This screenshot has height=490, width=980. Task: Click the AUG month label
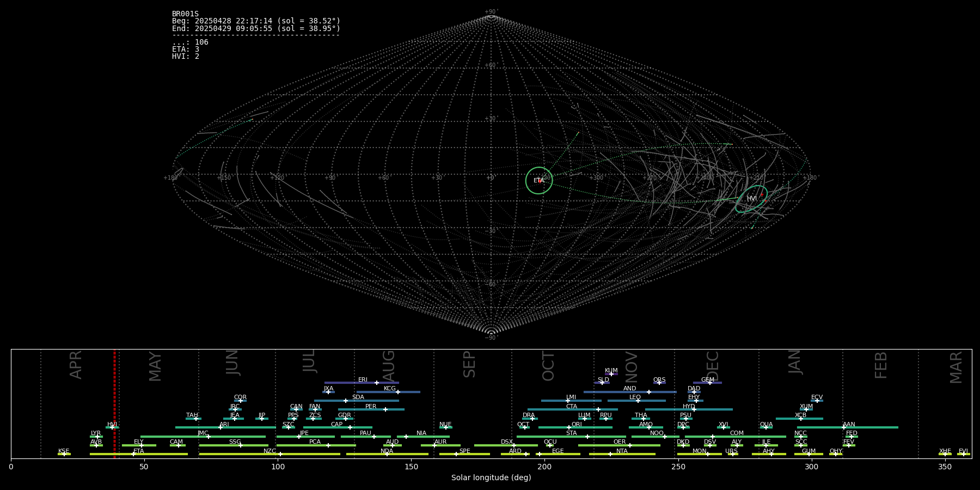[x=389, y=365]
